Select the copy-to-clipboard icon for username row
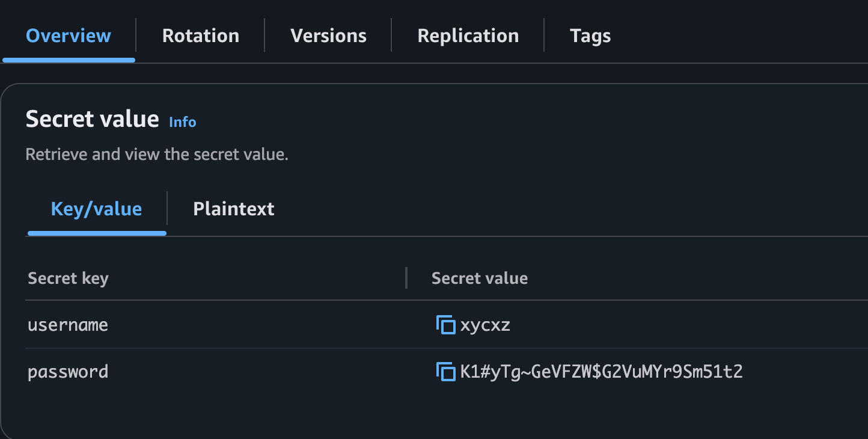This screenshot has width=868, height=439. (447, 324)
